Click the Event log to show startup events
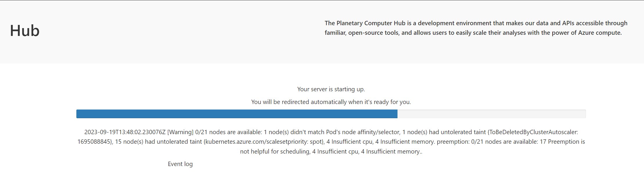Image resolution: width=644 pixels, height=175 pixels. 180,164
